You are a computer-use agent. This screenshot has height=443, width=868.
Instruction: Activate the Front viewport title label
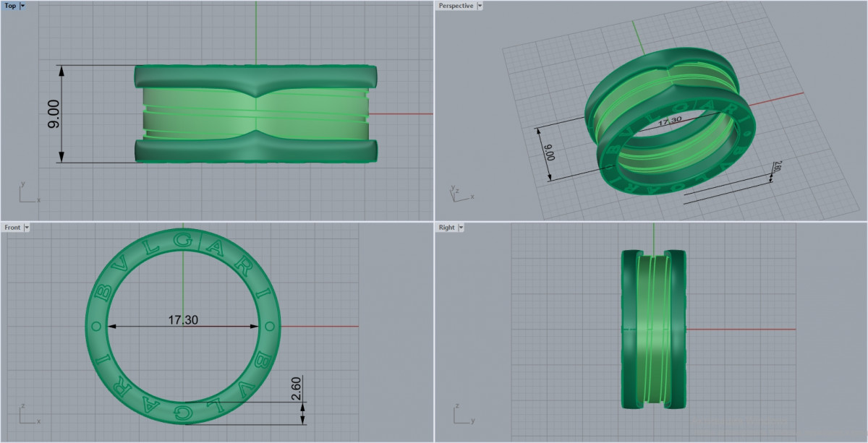click(x=12, y=227)
